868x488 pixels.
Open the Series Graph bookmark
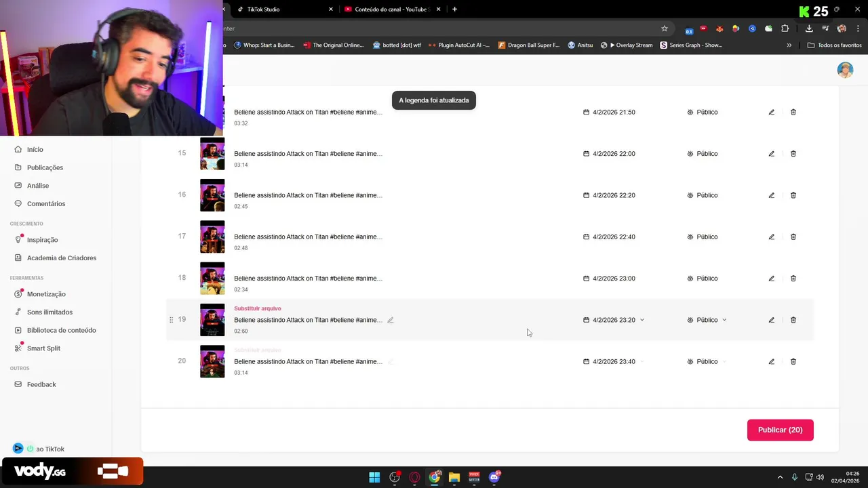pos(691,45)
